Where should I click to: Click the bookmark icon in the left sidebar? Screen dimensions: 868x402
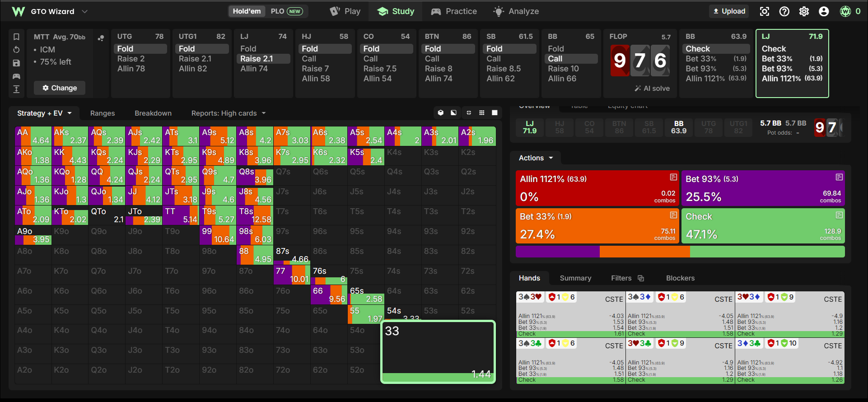16,37
